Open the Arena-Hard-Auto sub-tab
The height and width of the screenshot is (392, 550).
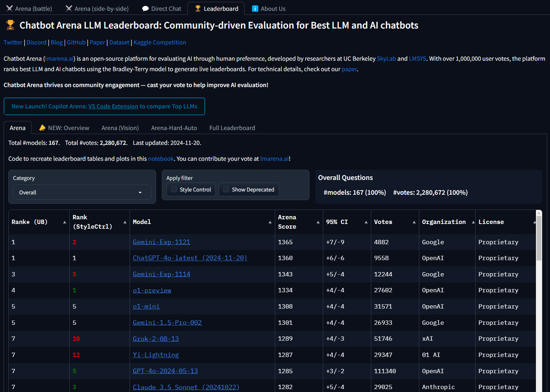pos(174,128)
